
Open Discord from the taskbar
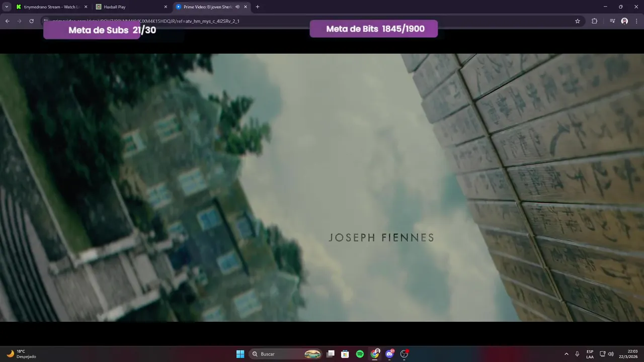[x=389, y=354]
